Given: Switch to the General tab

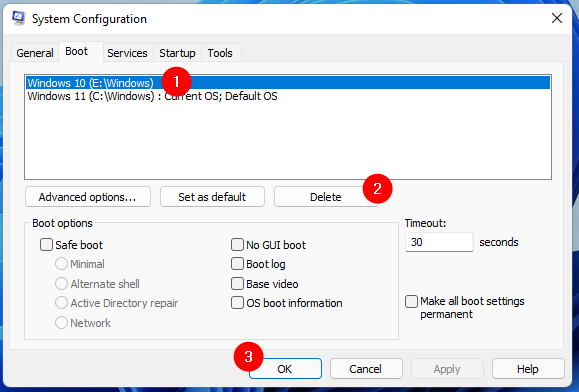Looking at the screenshot, I should [35, 53].
